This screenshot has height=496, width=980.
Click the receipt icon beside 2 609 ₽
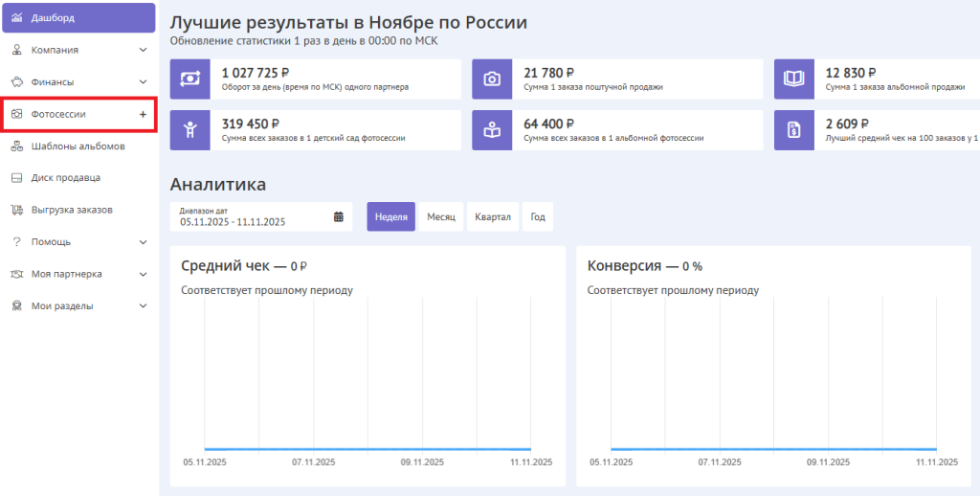(794, 130)
